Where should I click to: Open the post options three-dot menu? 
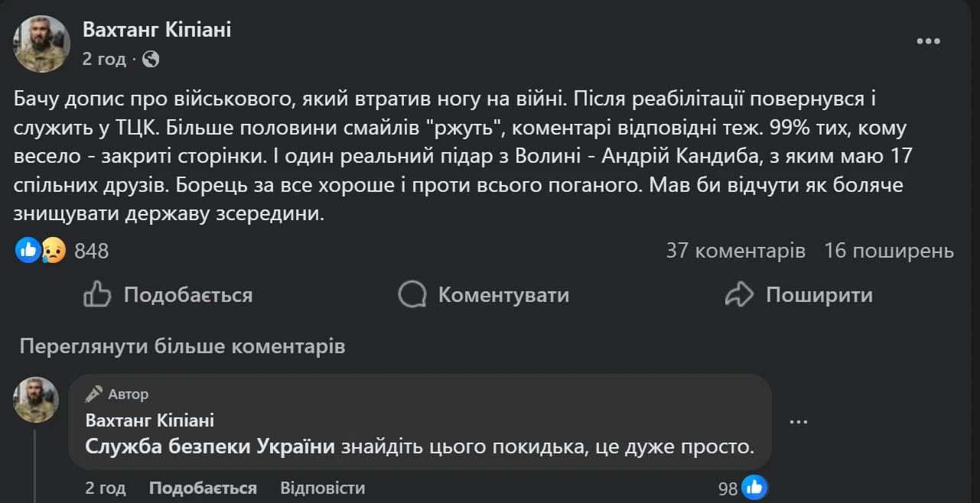[x=928, y=41]
